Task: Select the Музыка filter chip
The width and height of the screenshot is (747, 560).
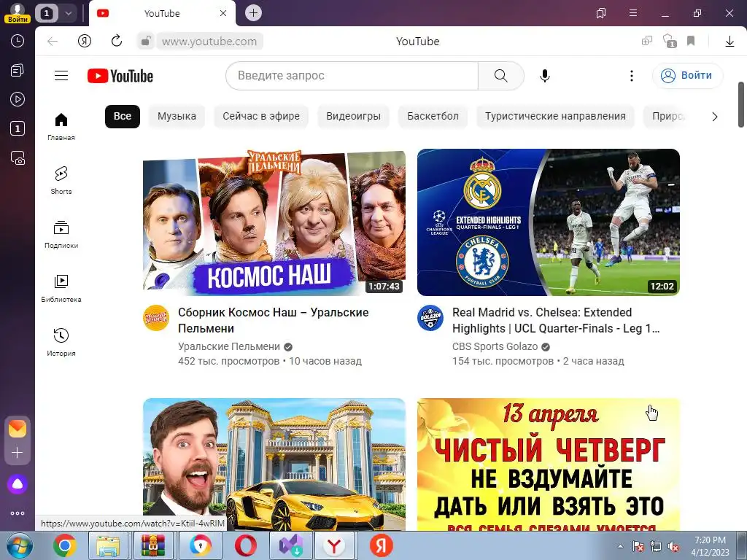Action: click(x=177, y=116)
